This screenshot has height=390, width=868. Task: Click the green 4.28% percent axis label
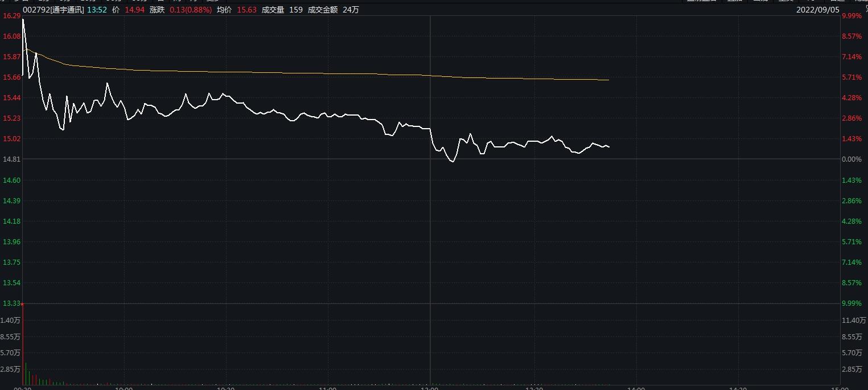[851, 221]
